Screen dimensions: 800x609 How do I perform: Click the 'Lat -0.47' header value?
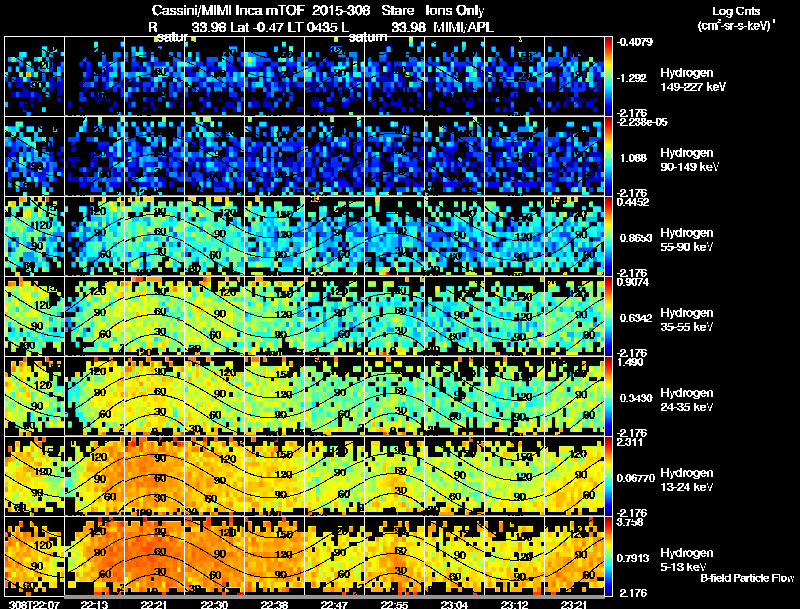tap(256, 27)
